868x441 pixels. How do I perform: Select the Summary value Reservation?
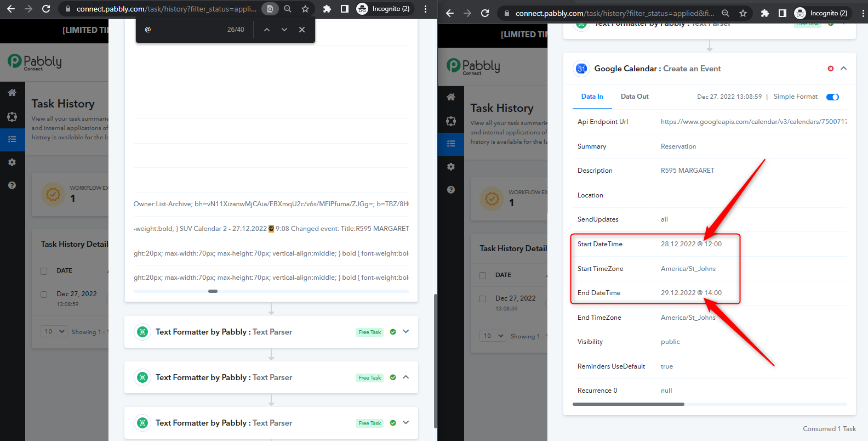pyautogui.click(x=678, y=146)
